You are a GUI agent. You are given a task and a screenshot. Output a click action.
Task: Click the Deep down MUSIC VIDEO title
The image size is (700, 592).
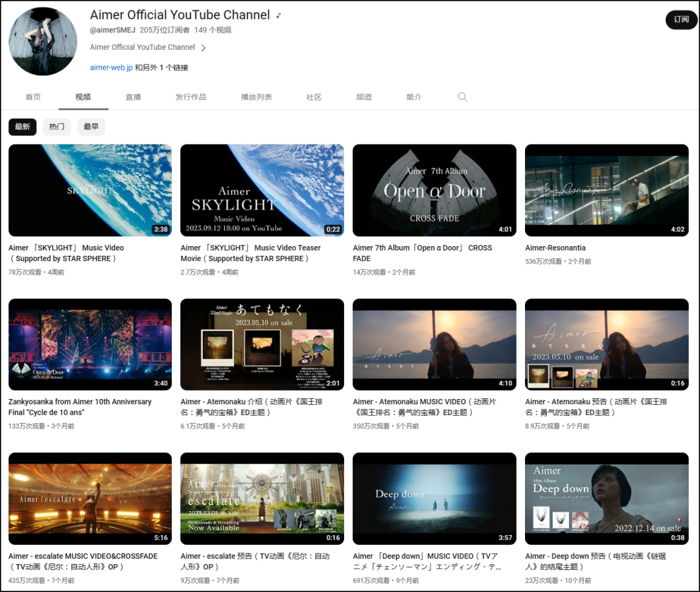426,561
